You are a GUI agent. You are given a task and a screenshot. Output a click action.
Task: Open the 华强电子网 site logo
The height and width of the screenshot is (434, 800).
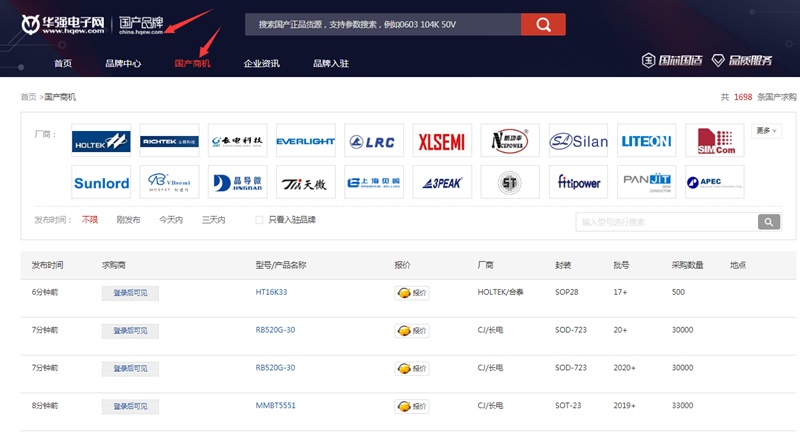[63, 24]
